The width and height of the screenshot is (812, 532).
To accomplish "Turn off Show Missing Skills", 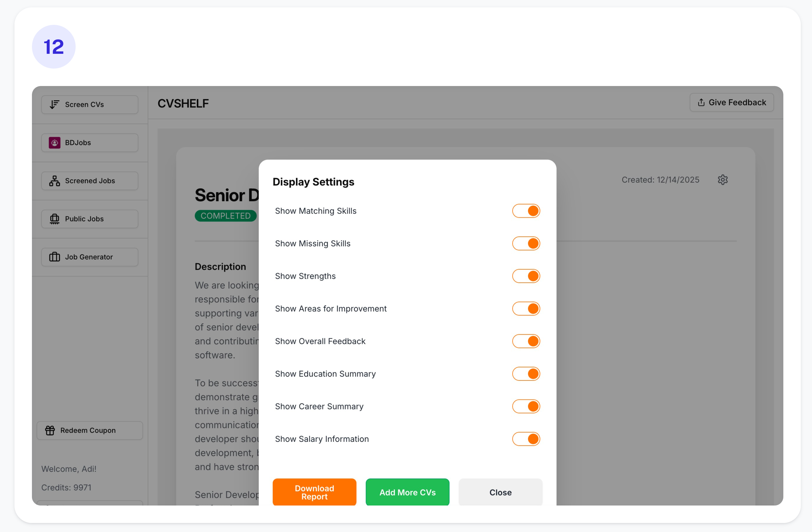I will pos(526,243).
